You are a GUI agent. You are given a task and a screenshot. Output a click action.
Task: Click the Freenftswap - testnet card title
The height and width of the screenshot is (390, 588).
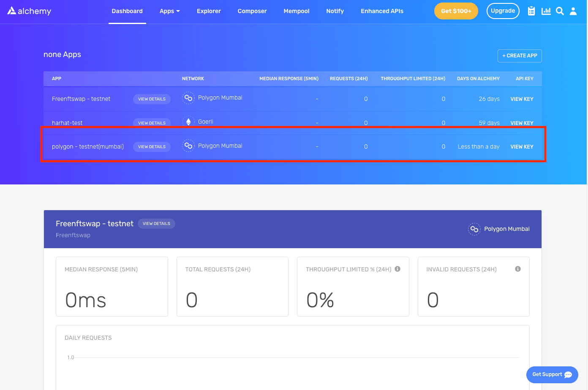(95, 224)
